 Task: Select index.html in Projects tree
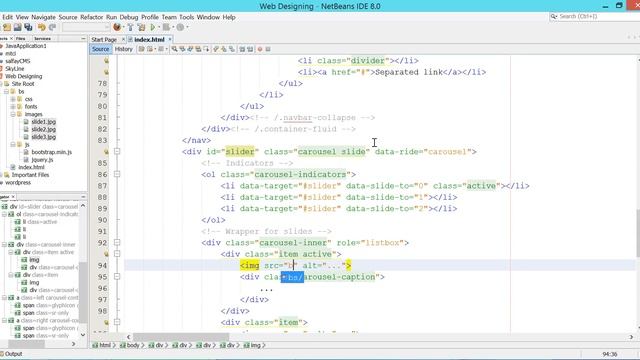(x=31, y=167)
